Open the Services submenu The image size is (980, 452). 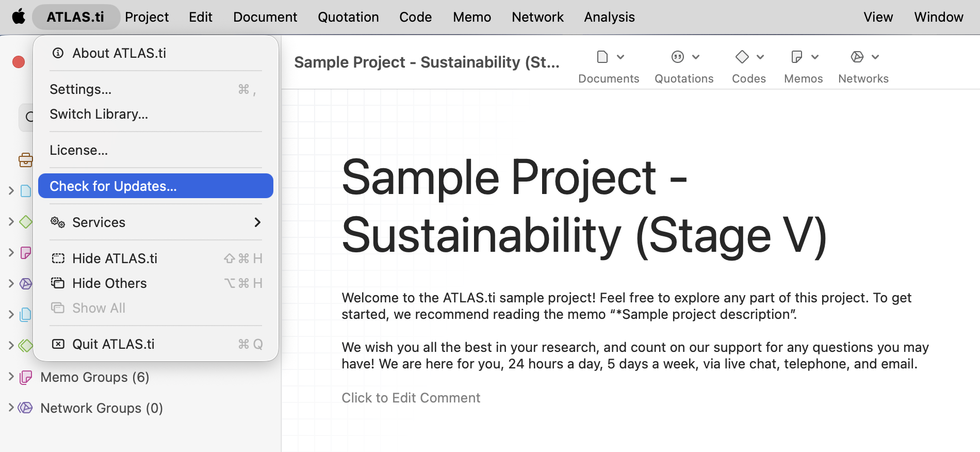click(x=155, y=222)
